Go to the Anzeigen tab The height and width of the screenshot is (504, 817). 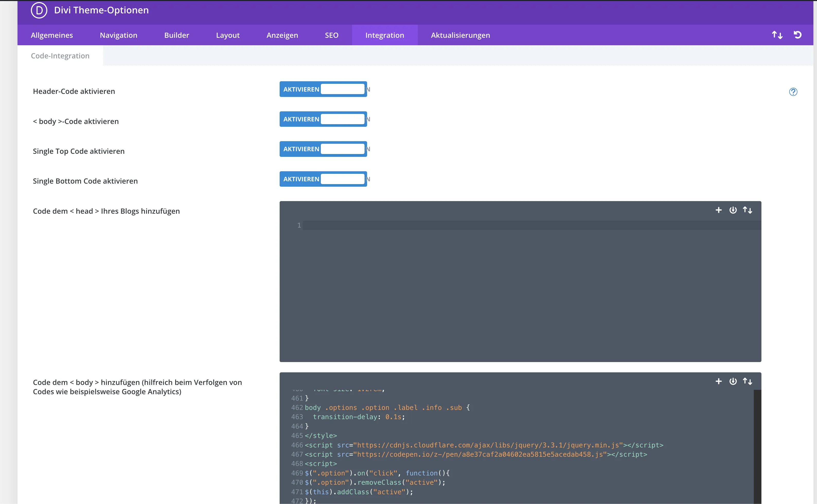click(282, 35)
